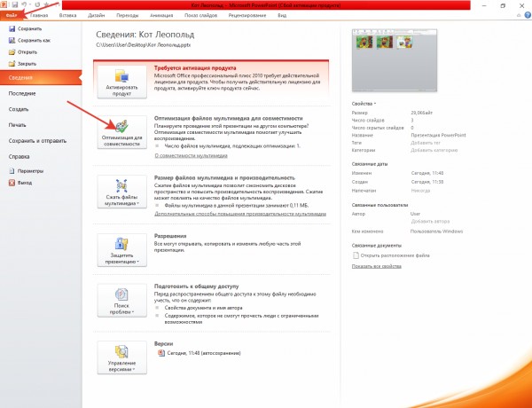Select Сведения in the backstage menu

pos(41,78)
